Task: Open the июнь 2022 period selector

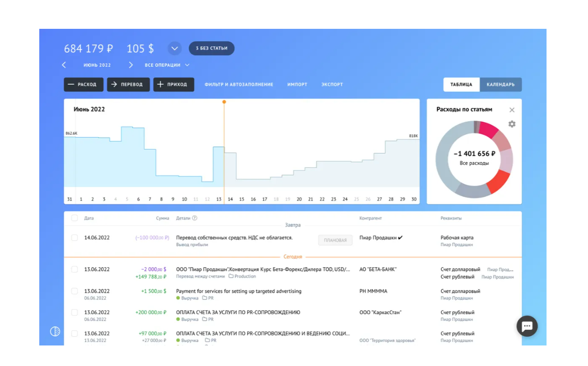Action: click(x=97, y=65)
